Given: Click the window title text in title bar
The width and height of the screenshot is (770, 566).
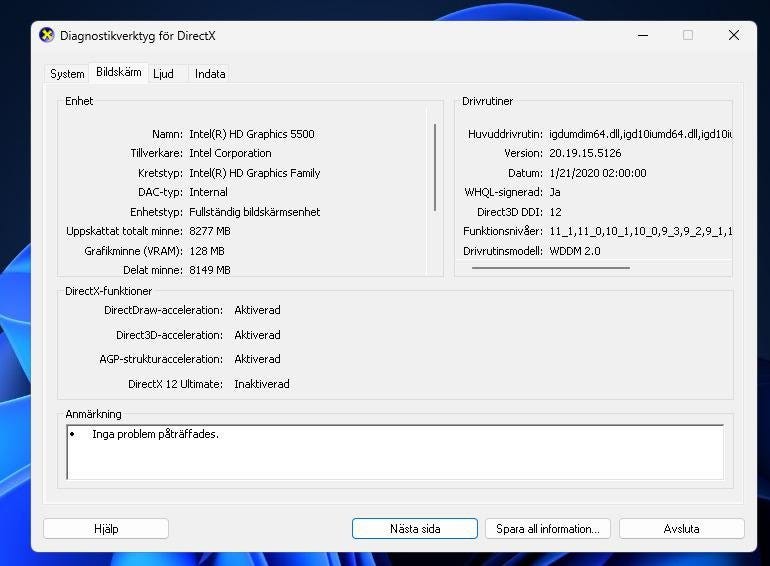Looking at the screenshot, I should click(138, 36).
